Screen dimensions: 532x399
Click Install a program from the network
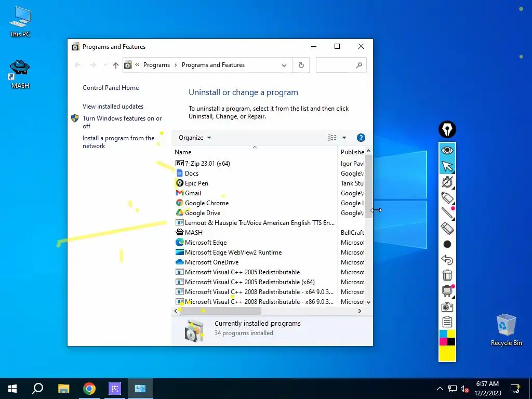(118, 142)
